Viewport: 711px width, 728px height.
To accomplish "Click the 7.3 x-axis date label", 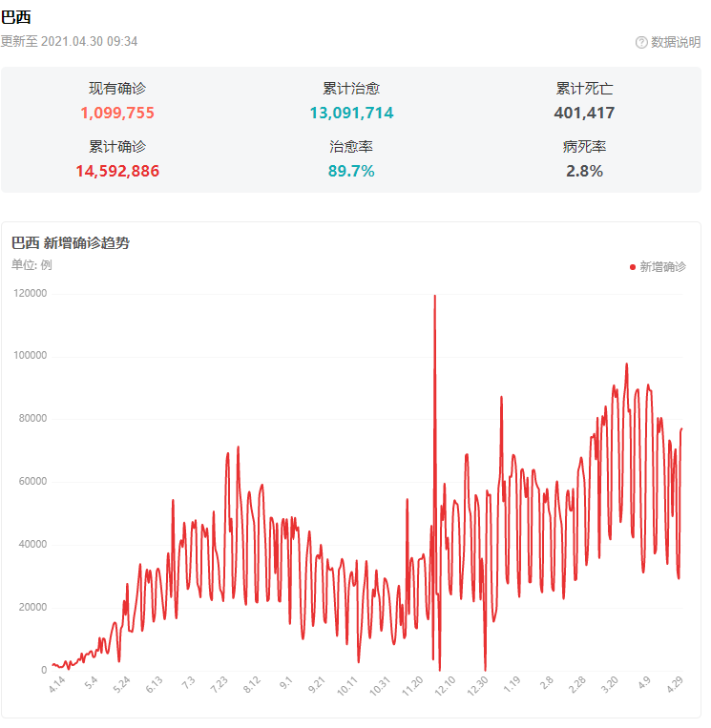I will click(188, 682).
